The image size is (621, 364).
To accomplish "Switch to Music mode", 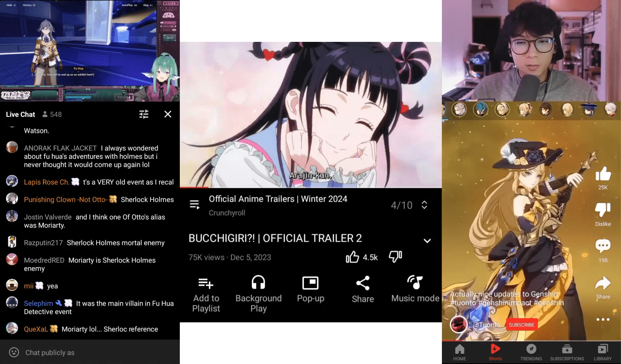I will tap(415, 289).
